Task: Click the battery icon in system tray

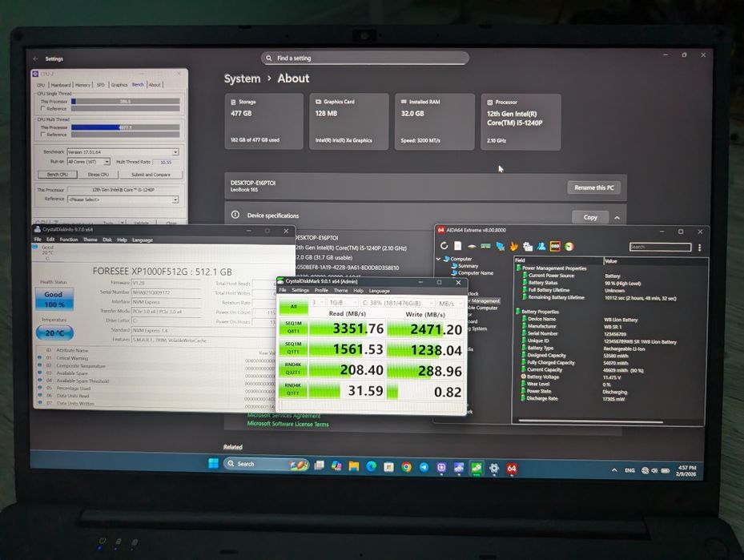Action: (x=666, y=470)
